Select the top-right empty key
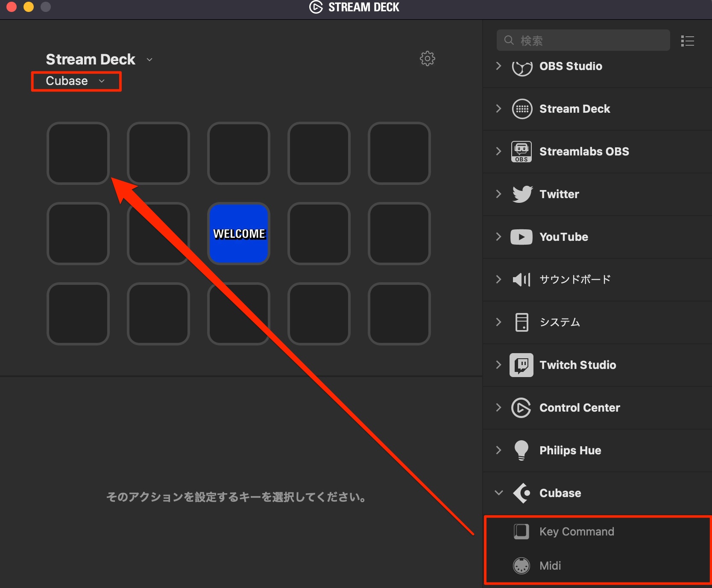The height and width of the screenshot is (588, 712). (x=399, y=153)
